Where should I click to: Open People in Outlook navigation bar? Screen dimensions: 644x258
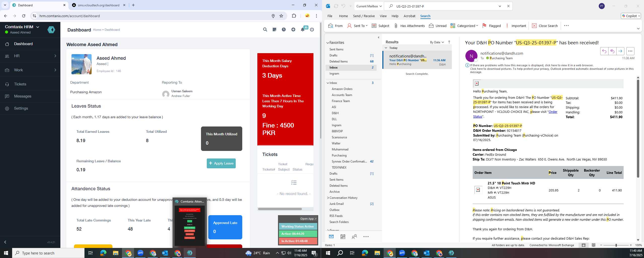354,236
